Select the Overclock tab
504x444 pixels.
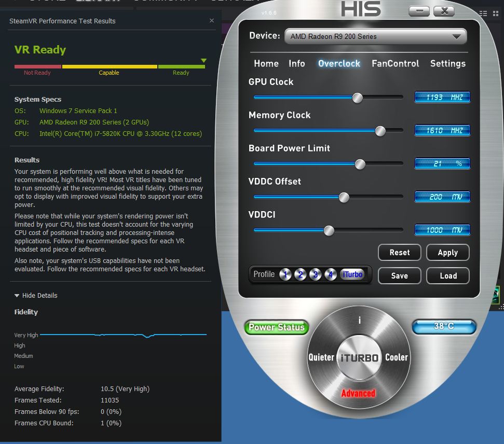[x=339, y=64]
